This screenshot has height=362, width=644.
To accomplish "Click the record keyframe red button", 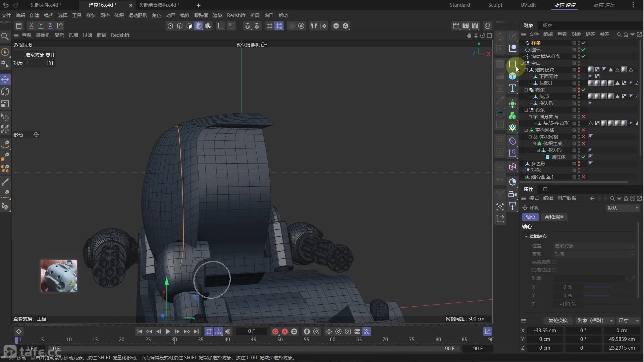I will tap(275, 331).
